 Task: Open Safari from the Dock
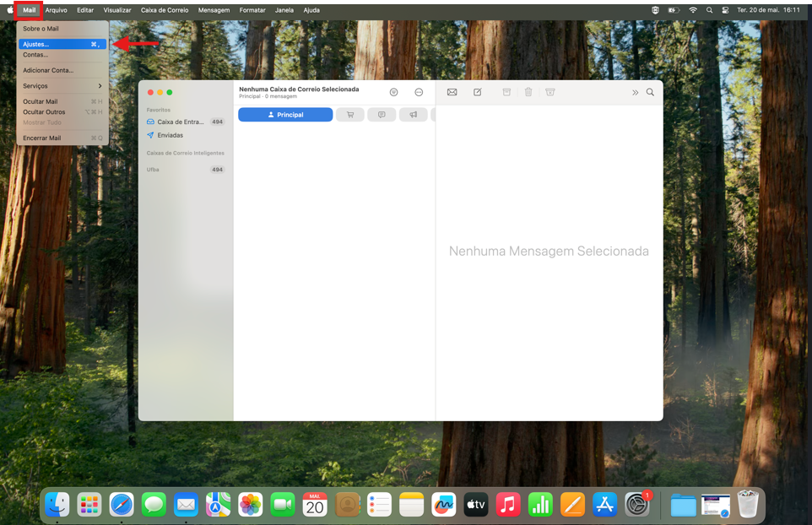point(122,505)
